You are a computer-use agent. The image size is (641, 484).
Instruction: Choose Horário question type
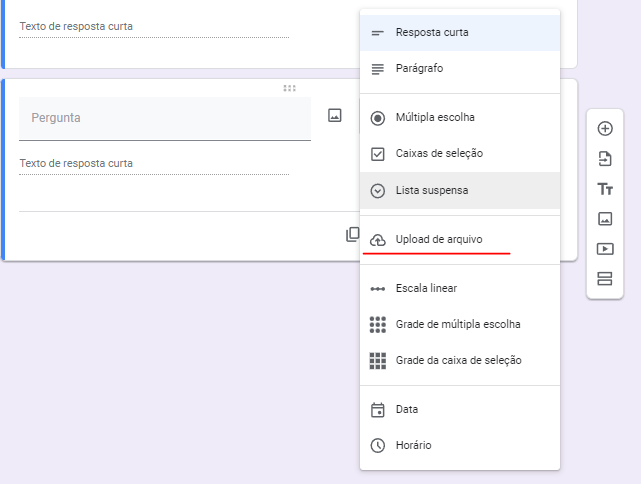pyautogui.click(x=413, y=446)
